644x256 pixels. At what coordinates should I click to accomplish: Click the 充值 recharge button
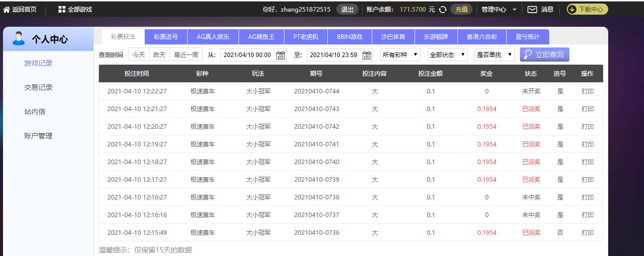pos(461,9)
